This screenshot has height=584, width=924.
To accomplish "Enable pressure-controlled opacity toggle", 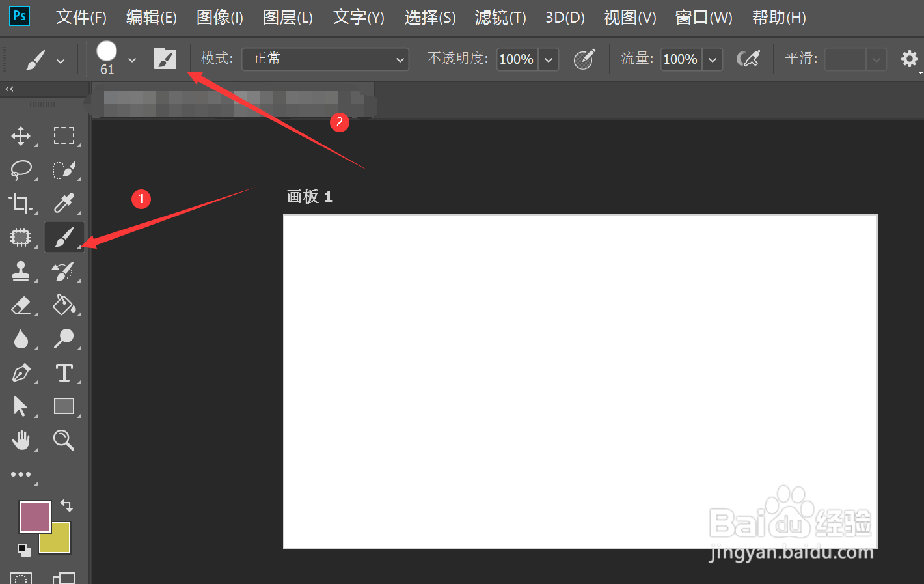I will 584,58.
